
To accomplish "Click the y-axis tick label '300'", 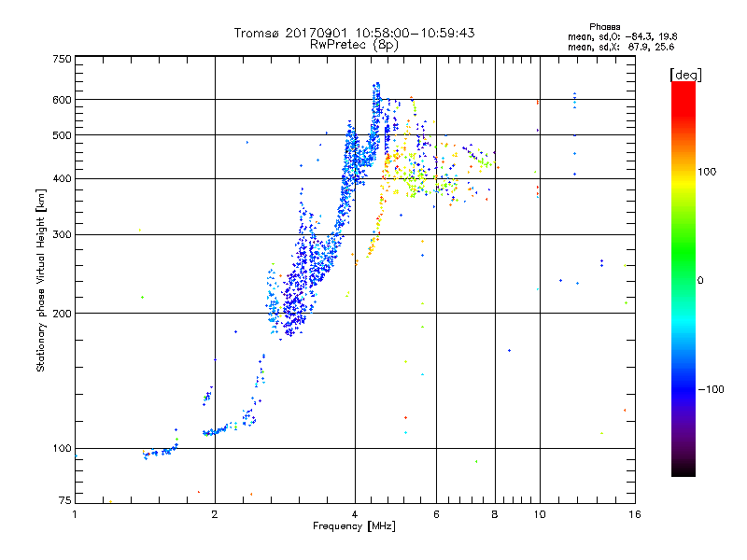I will tap(63, 234).
